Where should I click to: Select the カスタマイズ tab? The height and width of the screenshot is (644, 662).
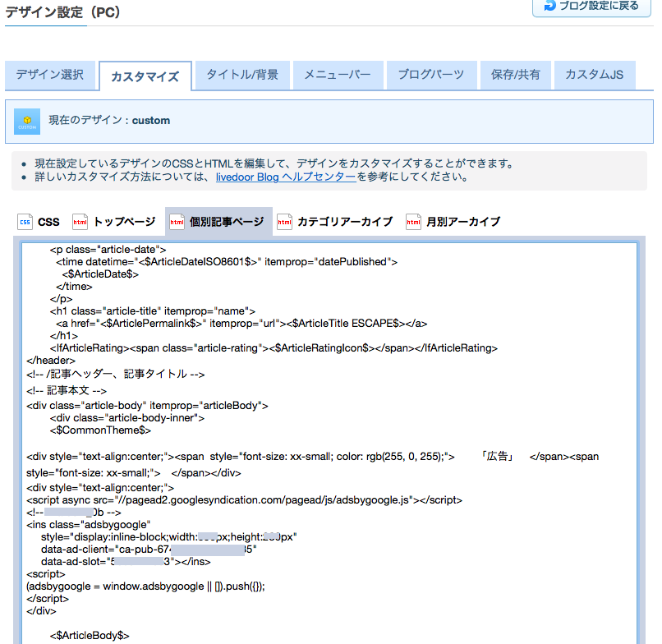tap(145, 76)
